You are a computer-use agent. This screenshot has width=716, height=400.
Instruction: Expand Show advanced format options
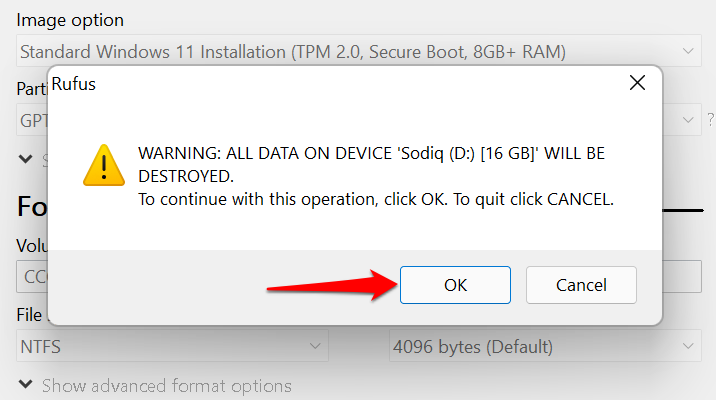[155, 385]
